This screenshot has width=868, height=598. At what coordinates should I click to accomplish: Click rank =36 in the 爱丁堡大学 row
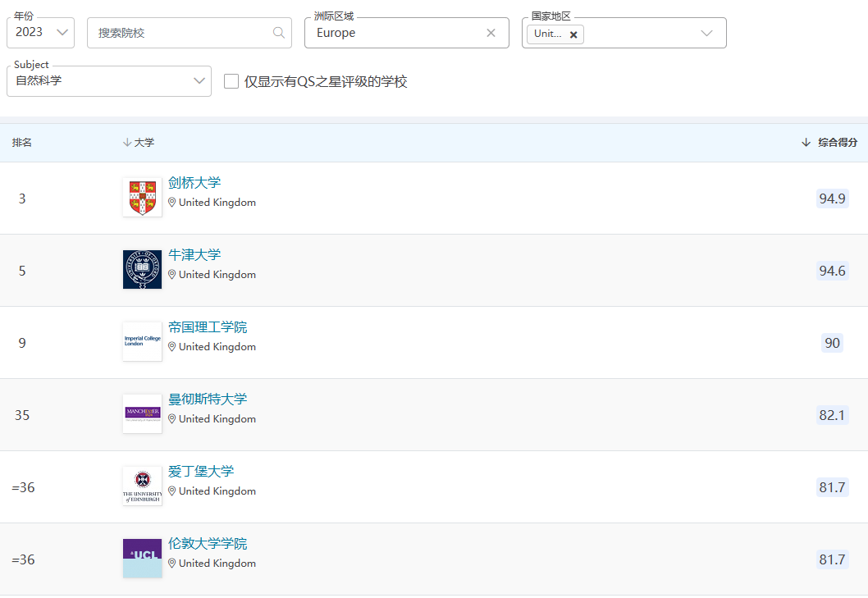(x=23, y=487)
